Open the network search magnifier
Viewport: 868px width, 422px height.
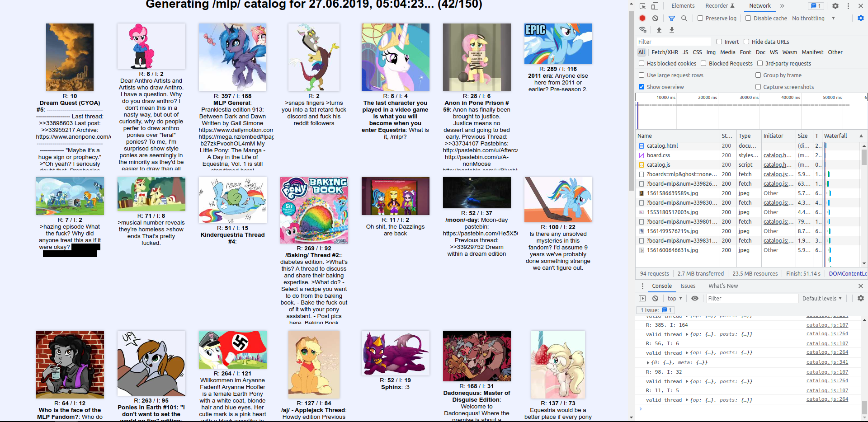click(684, 18)
